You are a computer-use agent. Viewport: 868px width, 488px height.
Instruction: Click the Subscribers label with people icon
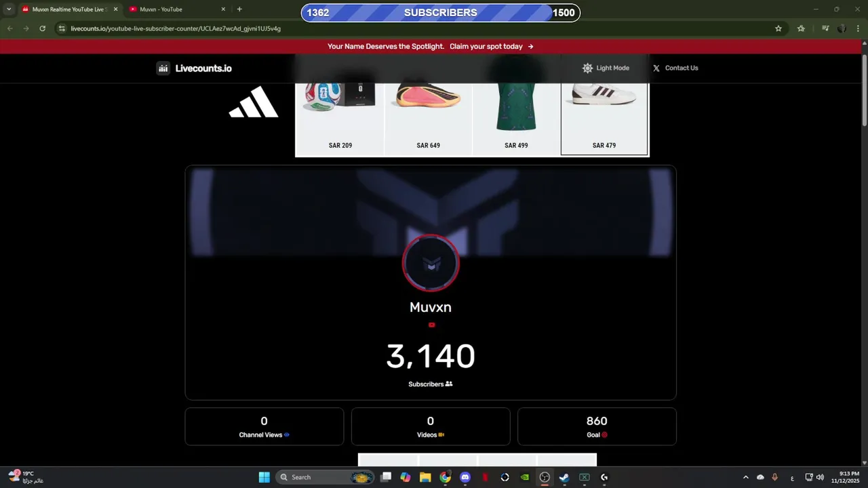tap(431, 384)
